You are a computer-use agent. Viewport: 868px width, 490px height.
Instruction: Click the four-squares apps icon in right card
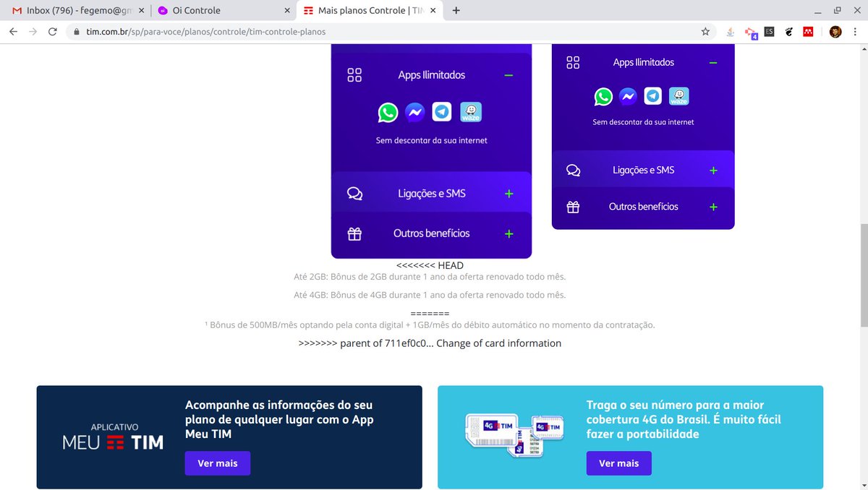pos(573,63)
